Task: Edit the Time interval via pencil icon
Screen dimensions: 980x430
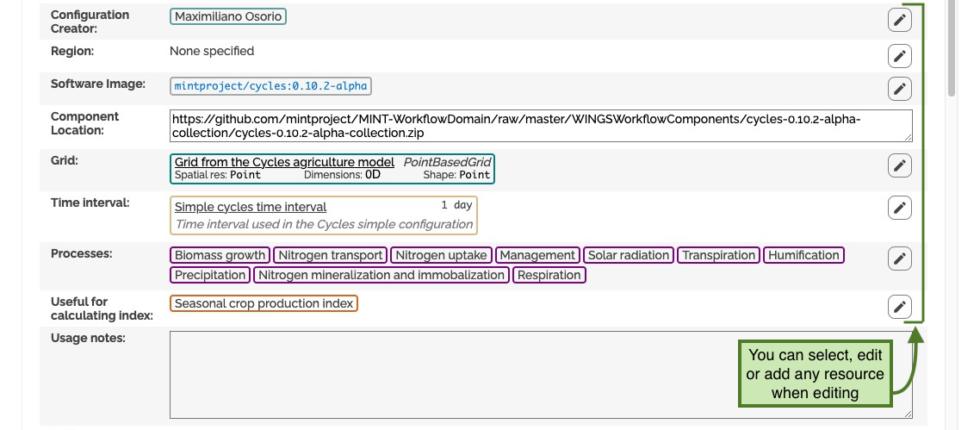Action: coord(899,208)
